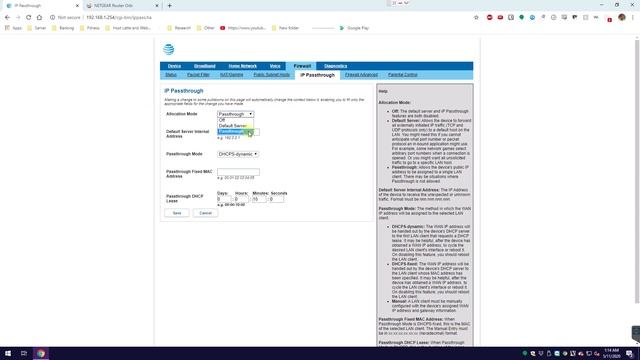Reload the current page
Viewport: 640px width, 360px height.
(28, 18)
